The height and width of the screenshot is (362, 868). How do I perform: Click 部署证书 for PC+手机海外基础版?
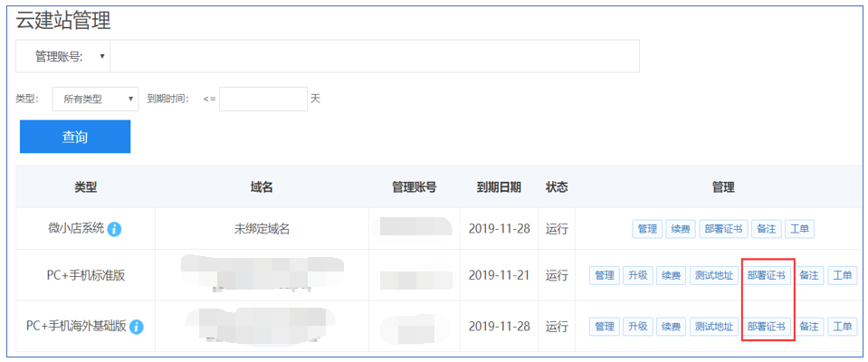coord(767,326)
